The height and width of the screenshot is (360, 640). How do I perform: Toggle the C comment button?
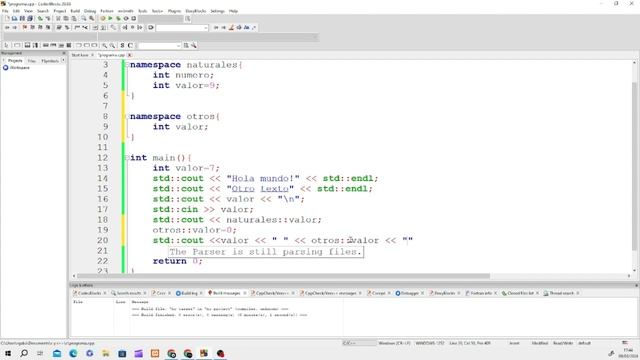point(131,45)
